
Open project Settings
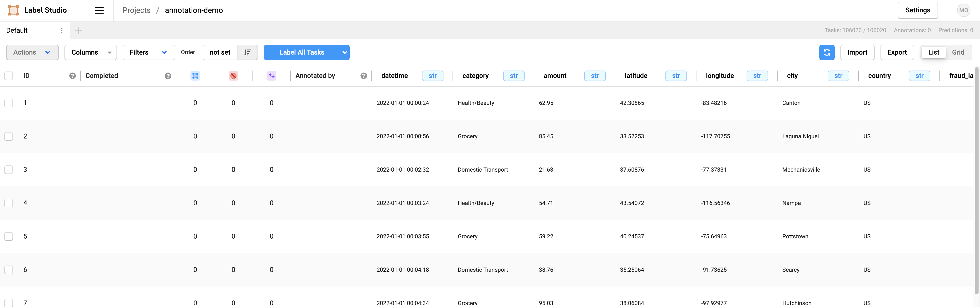tap(918, 10)
